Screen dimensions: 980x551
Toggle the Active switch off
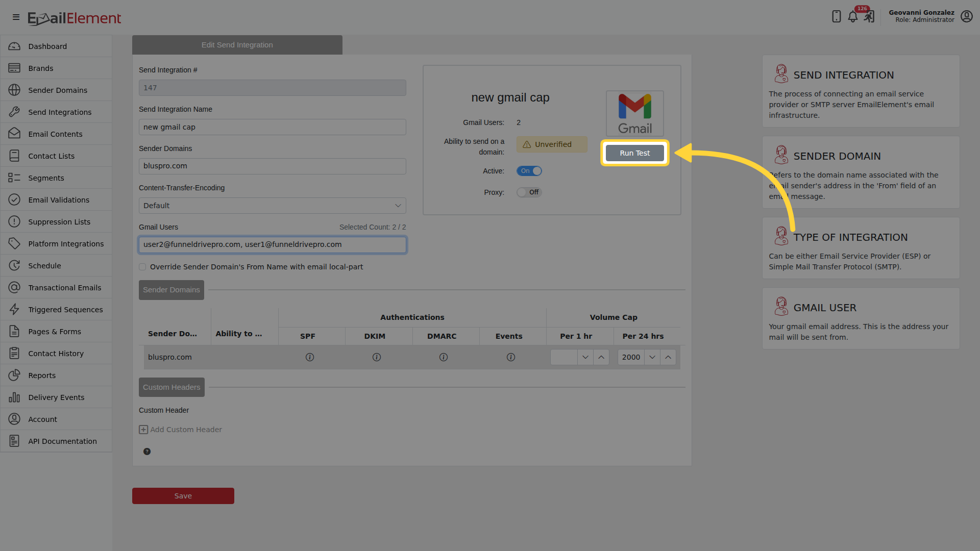coord(529,171)
